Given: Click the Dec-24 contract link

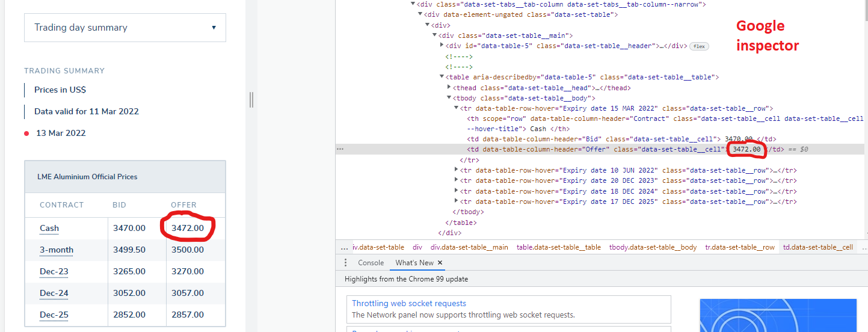Looking at the screenshot, I should (54, 294).
